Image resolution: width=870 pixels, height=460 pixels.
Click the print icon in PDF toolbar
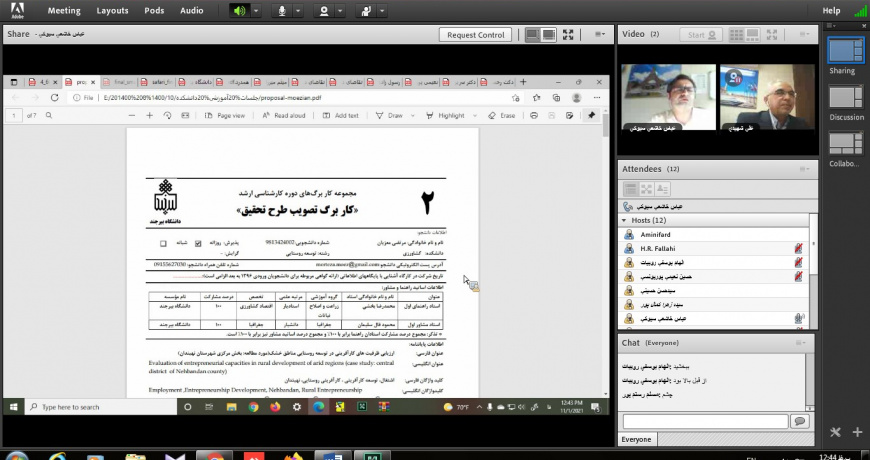pos(534,115)
